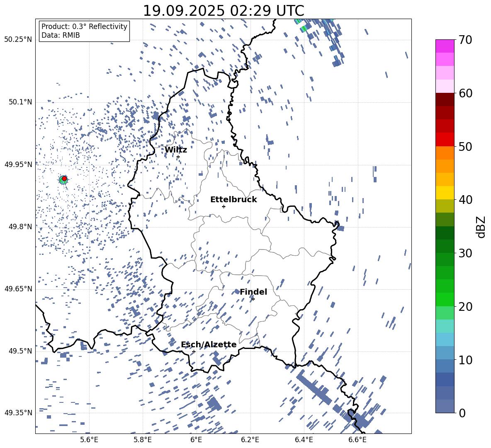The image size is (491, 448).
Task: Click the 6.2°E longitude axis label
Action: [x=250, y=439]
